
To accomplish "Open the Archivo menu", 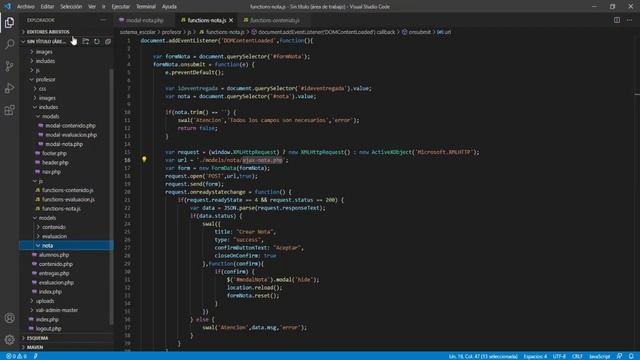I will pyautogui.click(x=26, y=7).
